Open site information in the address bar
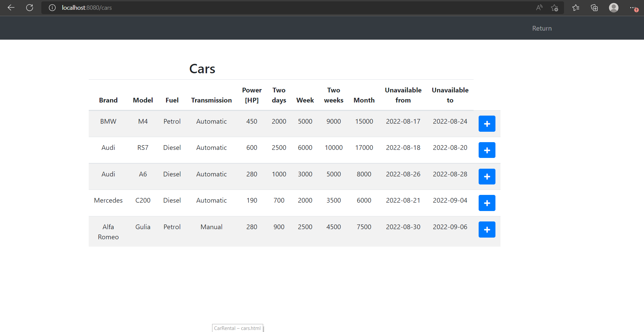Screen dimensions: 644x332 click(x=52, y=7)
